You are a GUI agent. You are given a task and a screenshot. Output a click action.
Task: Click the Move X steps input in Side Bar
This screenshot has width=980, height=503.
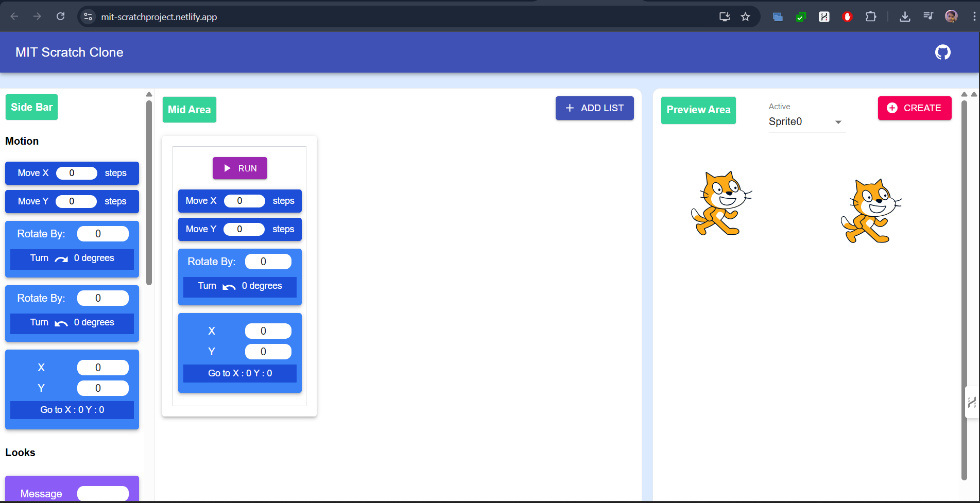(x=76, y=173)
